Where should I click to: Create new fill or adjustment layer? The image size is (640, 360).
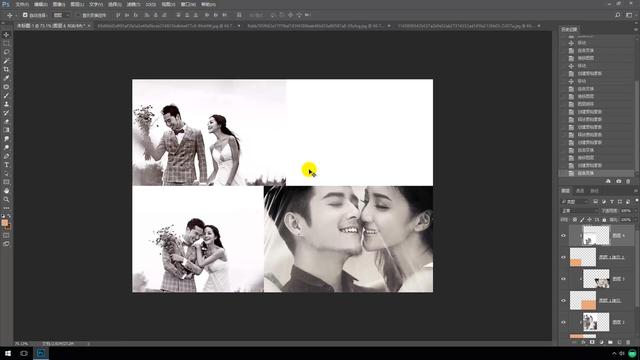pyautogui.click(x=601, y=342)
